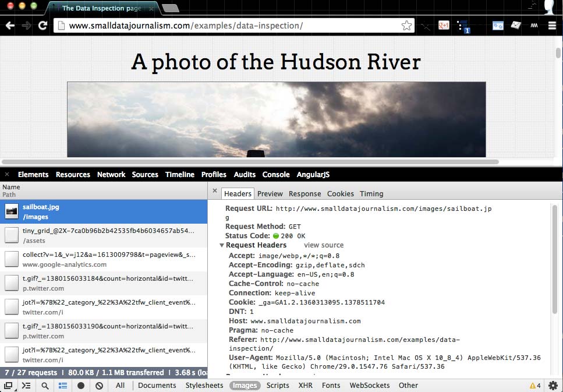Open a new browser tab
The height and width of the screenshot is (392, 563).
tap(170, 8)
